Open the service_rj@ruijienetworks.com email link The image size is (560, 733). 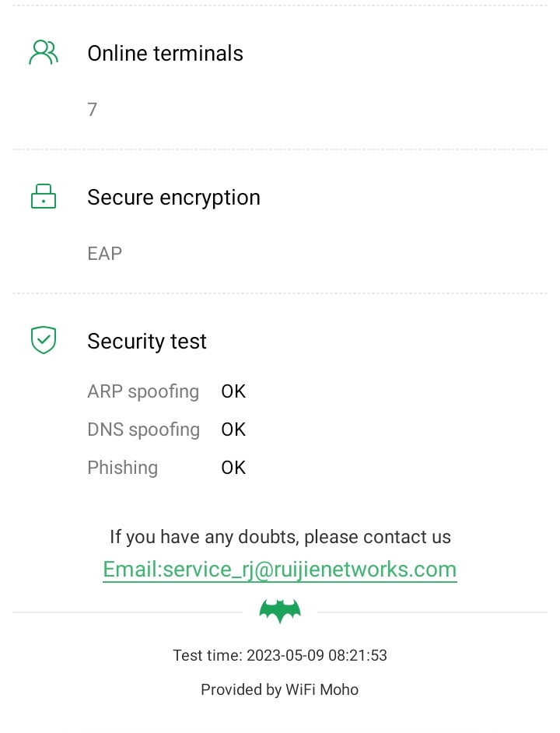[280, 570]
